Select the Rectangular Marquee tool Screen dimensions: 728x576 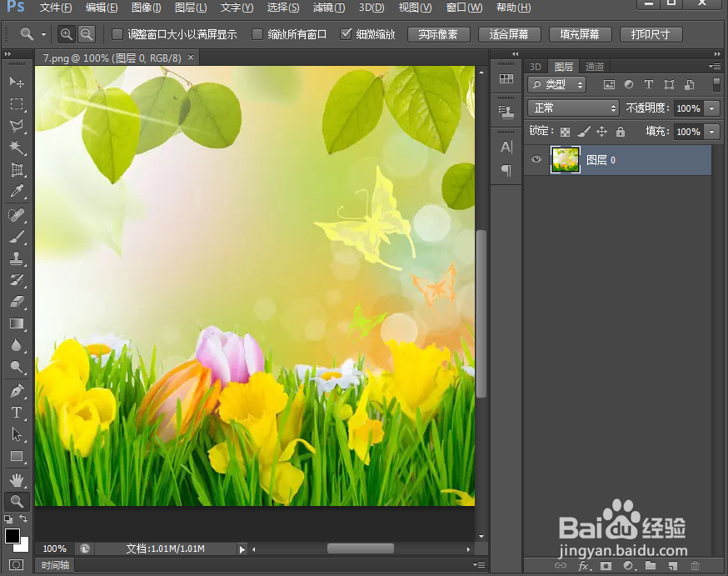(x=17, y=103)
